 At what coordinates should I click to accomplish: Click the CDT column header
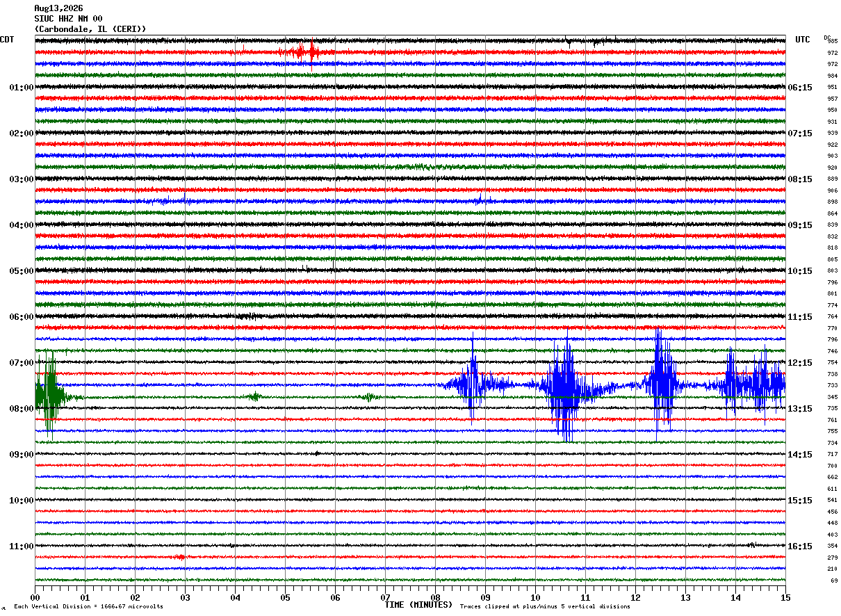click(7, 40)
